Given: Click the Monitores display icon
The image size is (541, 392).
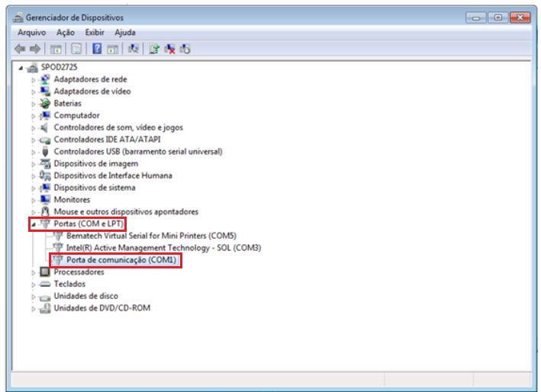Looking at the screenshot, I should pyautogui.click(x=45, y=200).
